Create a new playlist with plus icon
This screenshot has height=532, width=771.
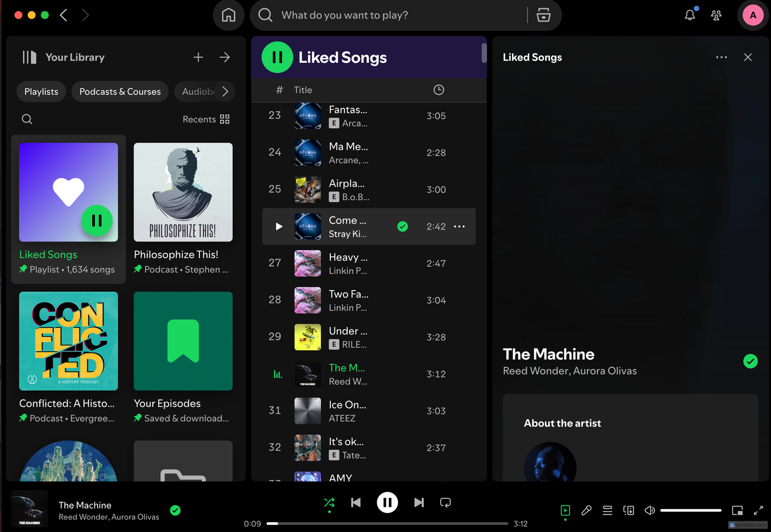(198, 57)
